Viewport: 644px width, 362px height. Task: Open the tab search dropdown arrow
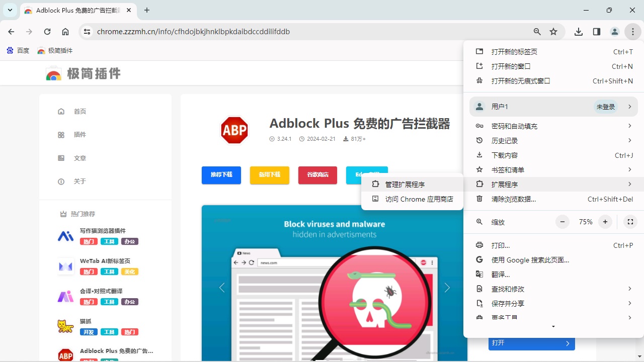click(x=10, y=10)
